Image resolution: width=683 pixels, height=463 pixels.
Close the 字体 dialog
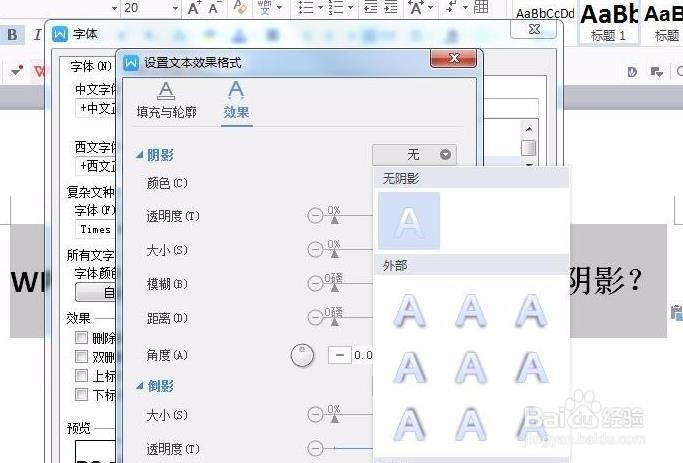[534, 29]
